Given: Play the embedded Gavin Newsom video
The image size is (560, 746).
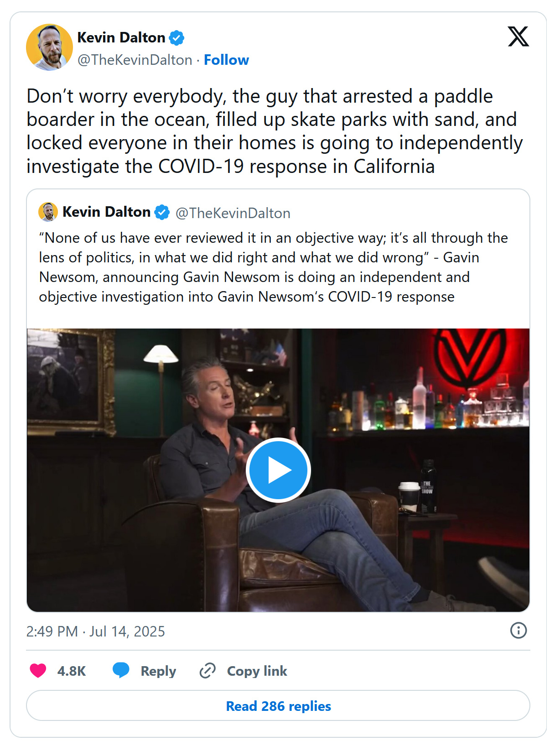Looking at the screenshot, I should 278,470.
